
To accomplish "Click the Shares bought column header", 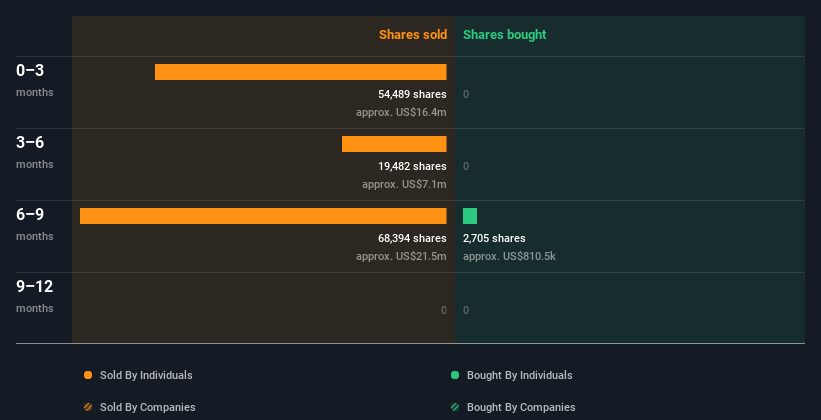I will pos(505,35).
